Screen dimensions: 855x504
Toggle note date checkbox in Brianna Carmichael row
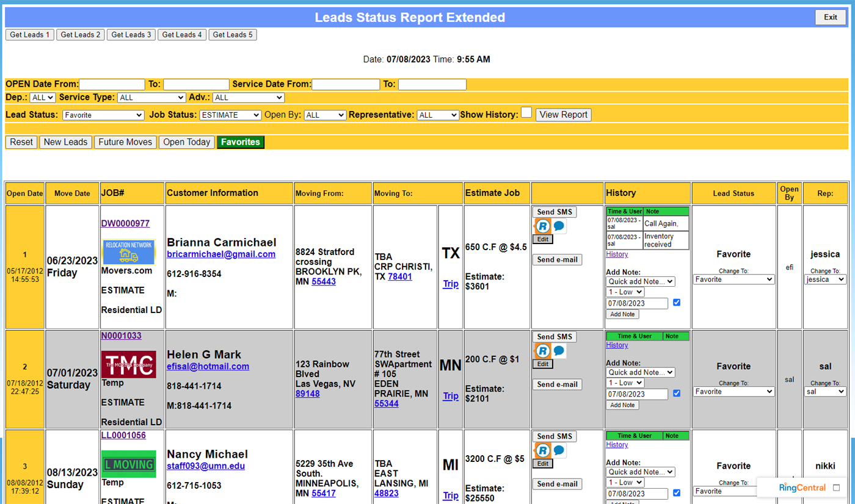coord(677,303)
